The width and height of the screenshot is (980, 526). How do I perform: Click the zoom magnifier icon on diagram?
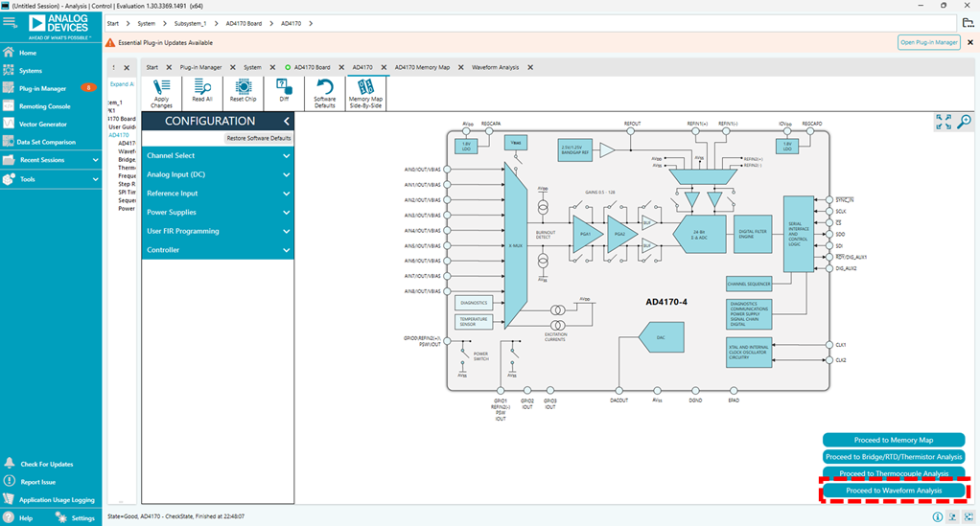[965, 122]
